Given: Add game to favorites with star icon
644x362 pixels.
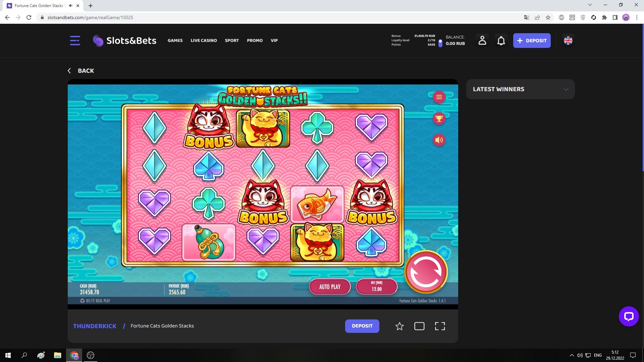Looking at the screenshot, I should pos(399,326).
